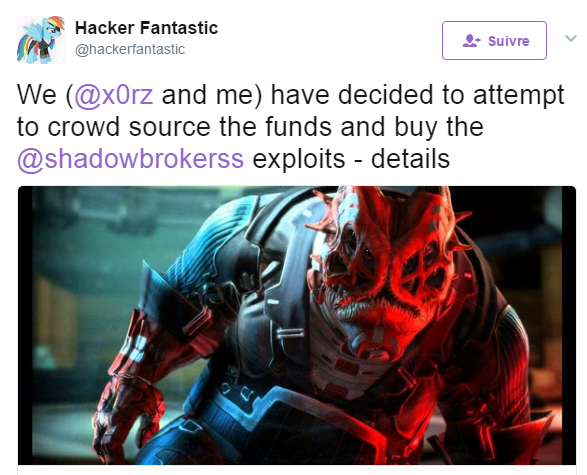587x475 pixels.
Task: Expand the tweet options chevron arrow
Action: (x=571, y=38)
